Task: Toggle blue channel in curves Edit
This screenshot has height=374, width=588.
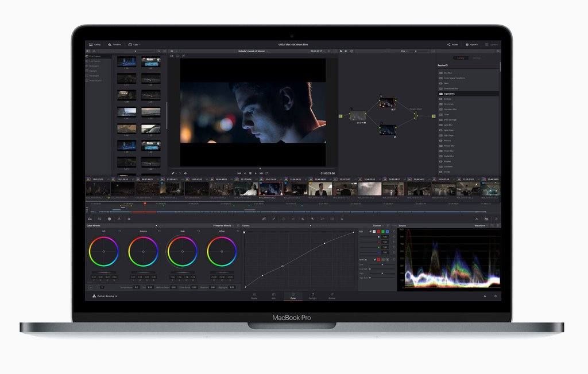Action: tap(388, 232)
